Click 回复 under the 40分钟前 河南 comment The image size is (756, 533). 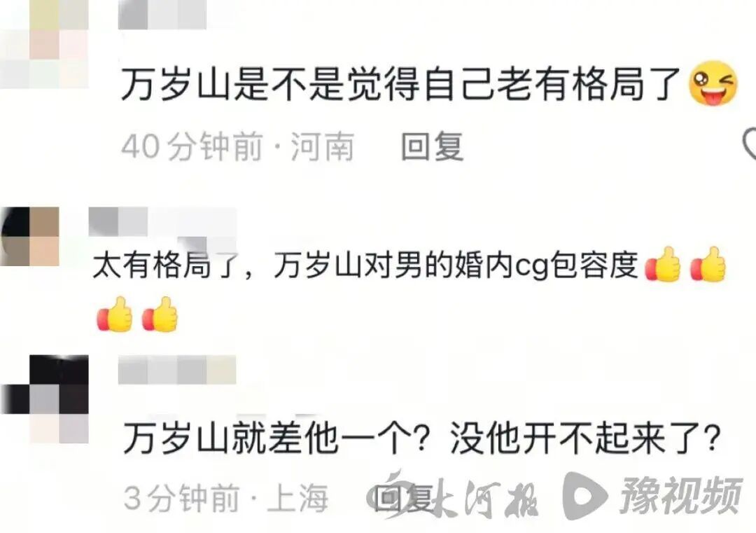(x=433, y=146)
